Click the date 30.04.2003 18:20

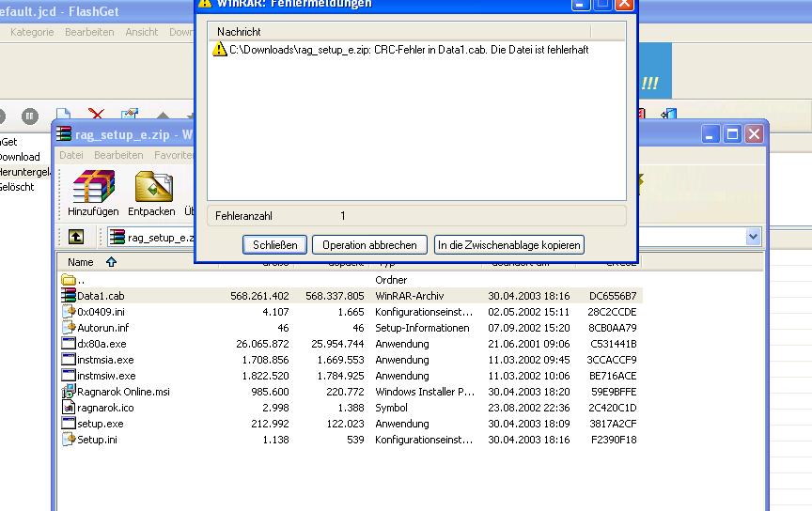tap(529, 392)
